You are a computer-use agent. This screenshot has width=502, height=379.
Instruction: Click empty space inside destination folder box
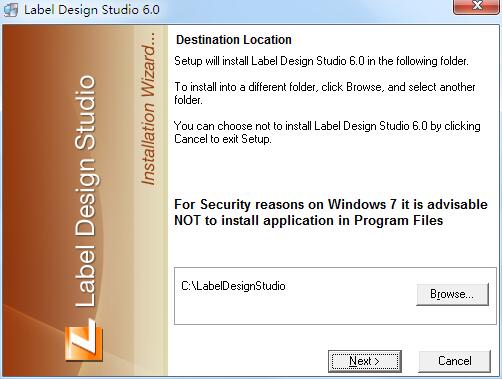coord(293,310)
